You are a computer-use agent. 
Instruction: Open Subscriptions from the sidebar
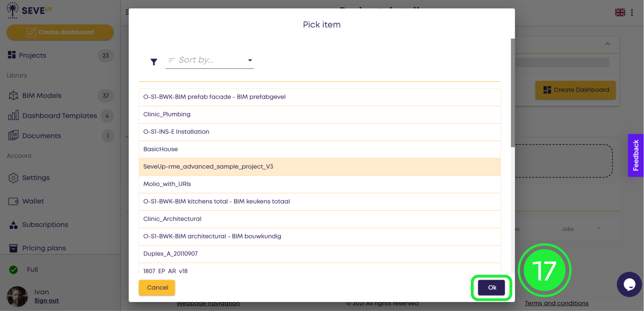point(13,224)
